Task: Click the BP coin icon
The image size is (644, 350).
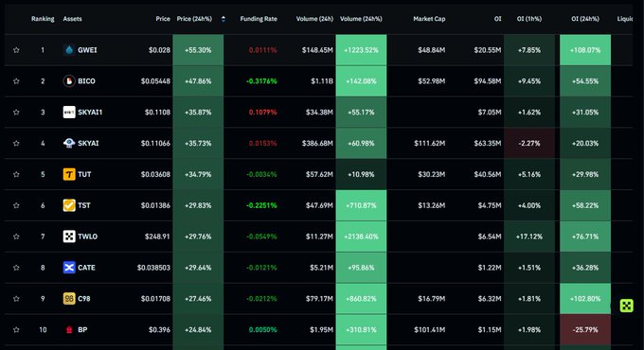Action: [69, 329]
